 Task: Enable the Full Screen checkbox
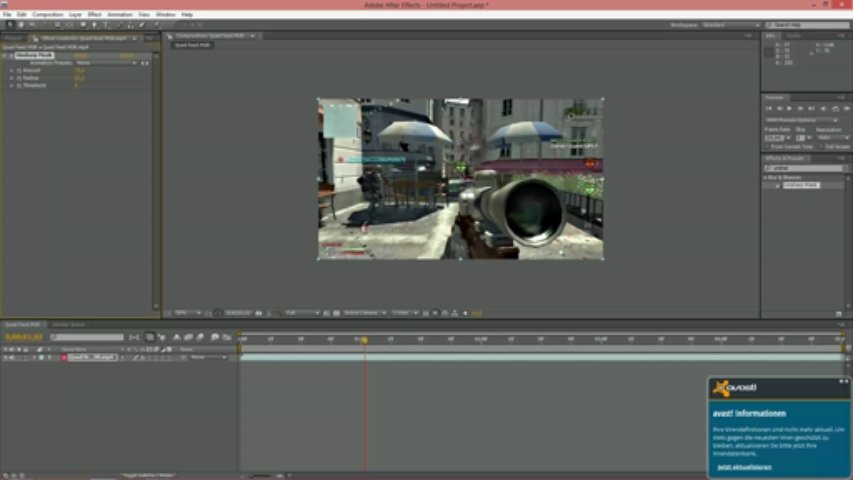[x=822, y=146]
